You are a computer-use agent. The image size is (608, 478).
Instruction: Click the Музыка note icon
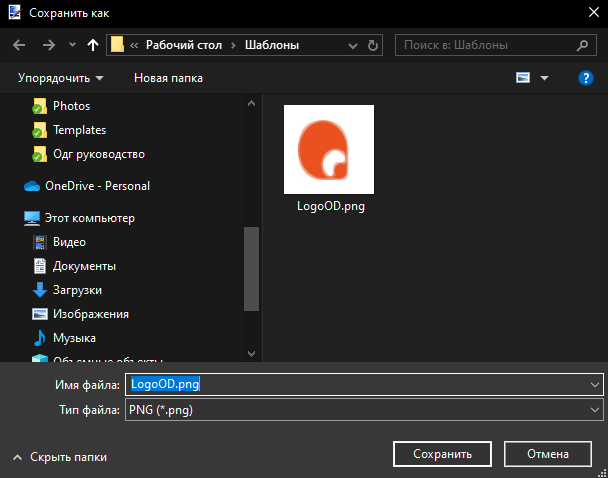click(40, 338)
